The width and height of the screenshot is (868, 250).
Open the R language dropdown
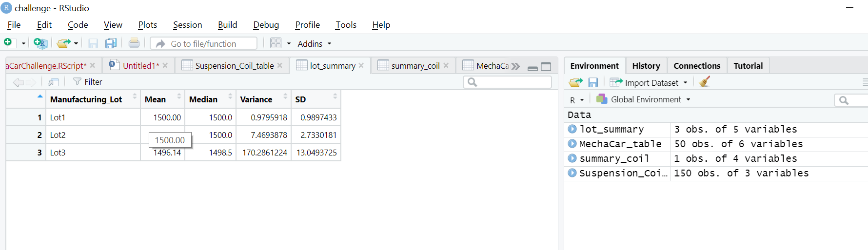[577, 100]
